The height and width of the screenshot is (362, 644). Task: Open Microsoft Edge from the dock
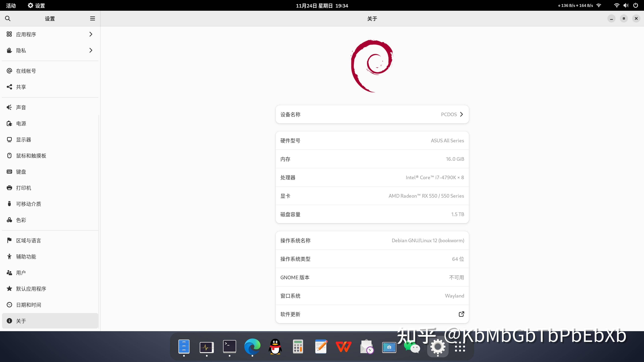coord(252,347)
